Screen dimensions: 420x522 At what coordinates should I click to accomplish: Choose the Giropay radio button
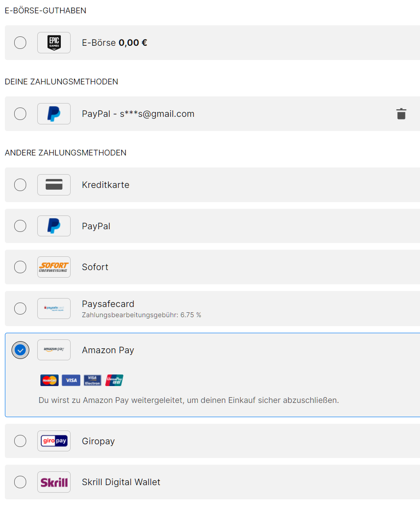tap(20, 441)
